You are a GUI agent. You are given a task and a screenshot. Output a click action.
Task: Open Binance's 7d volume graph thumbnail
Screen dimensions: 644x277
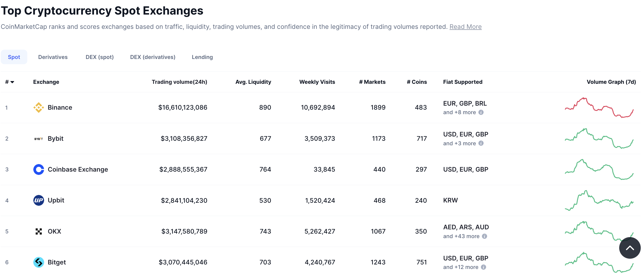(599, 107)
